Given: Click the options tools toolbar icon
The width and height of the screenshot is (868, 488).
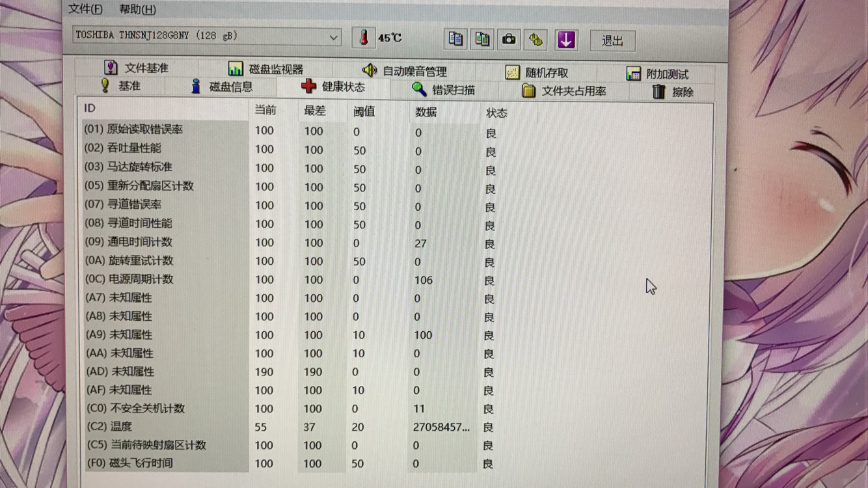Looking at the screenshot, I should click(536, 40).
